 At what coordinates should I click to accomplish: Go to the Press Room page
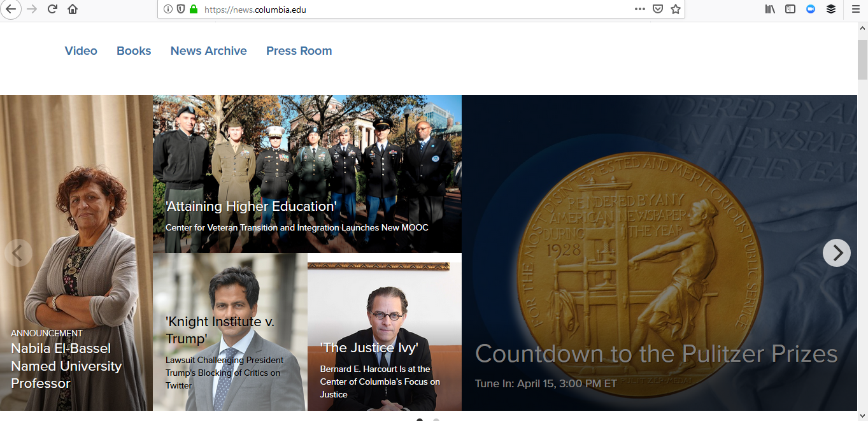(x=299, y=51)
